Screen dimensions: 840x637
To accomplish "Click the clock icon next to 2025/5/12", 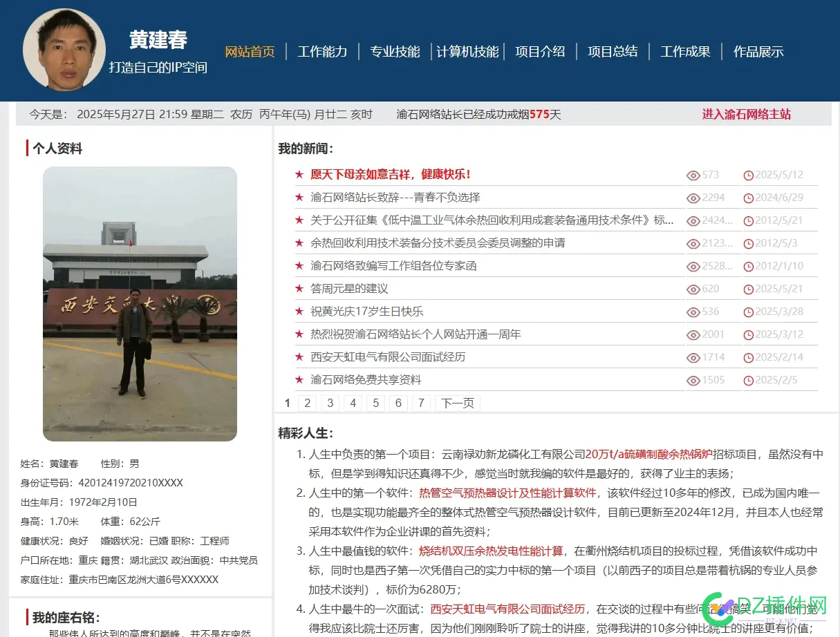I will click(748, 175).
